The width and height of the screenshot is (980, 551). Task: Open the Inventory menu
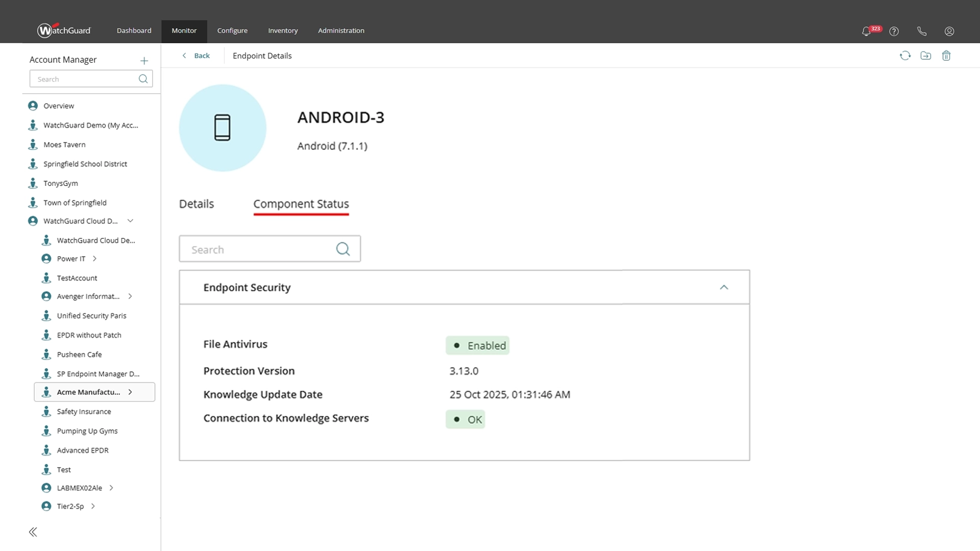283,31
